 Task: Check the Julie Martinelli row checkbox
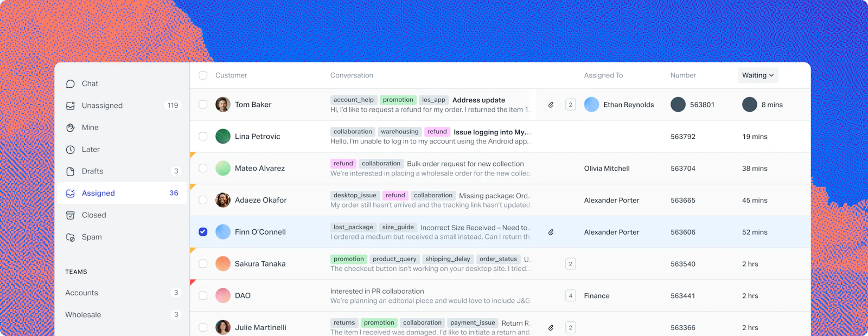(203, 327)
